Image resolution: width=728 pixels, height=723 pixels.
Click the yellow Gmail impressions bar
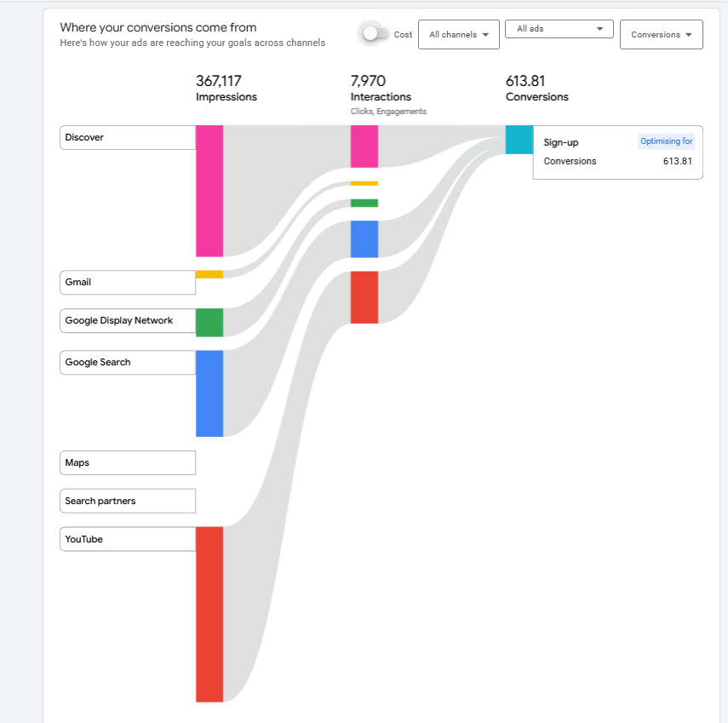tap(209, 274)
